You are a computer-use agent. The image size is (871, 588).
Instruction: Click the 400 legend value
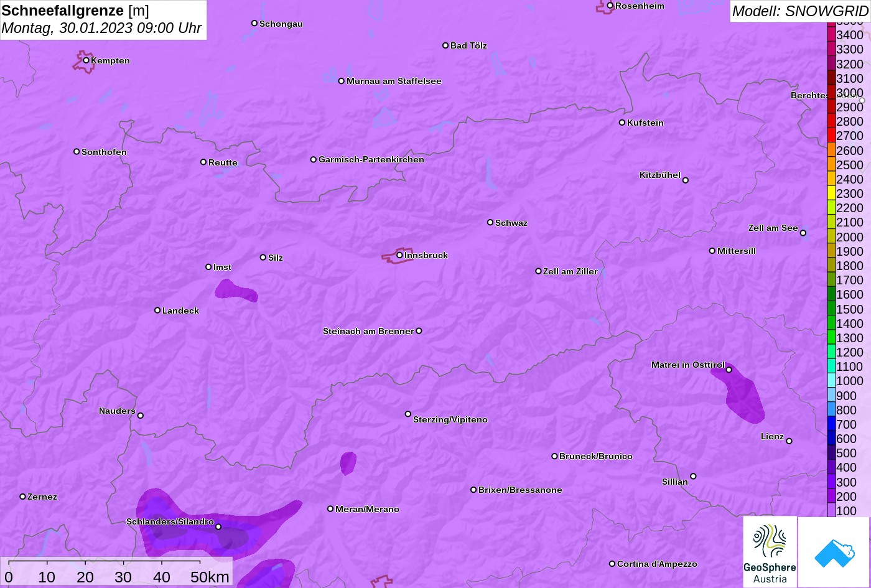pyautogui.click(x=846, y=467)
